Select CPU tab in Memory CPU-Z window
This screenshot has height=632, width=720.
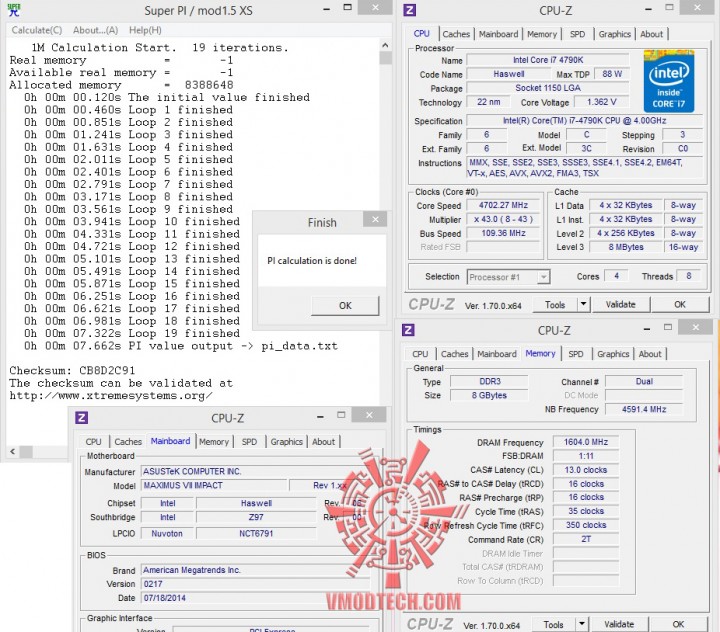click(420, 354)
